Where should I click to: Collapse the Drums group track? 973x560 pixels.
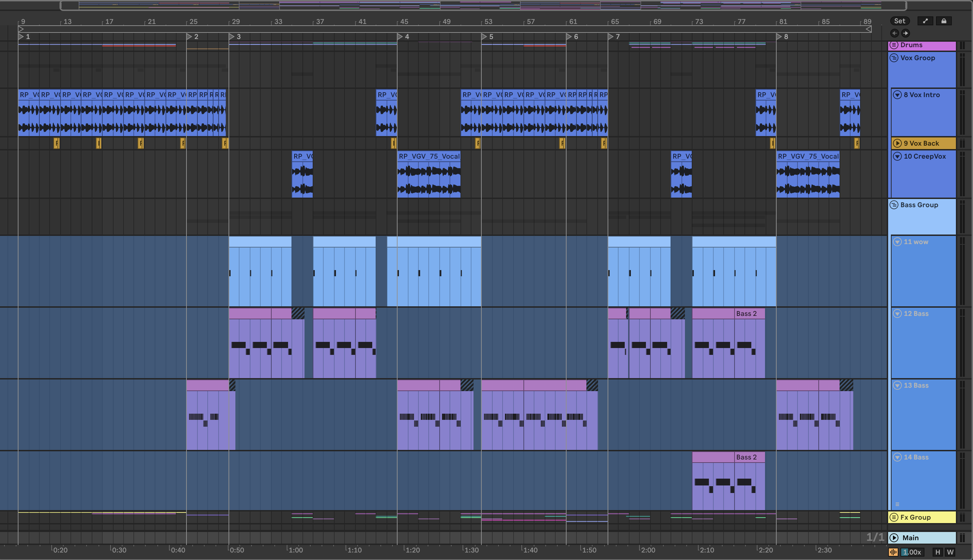pyautogui.click(x=894, y=45)
